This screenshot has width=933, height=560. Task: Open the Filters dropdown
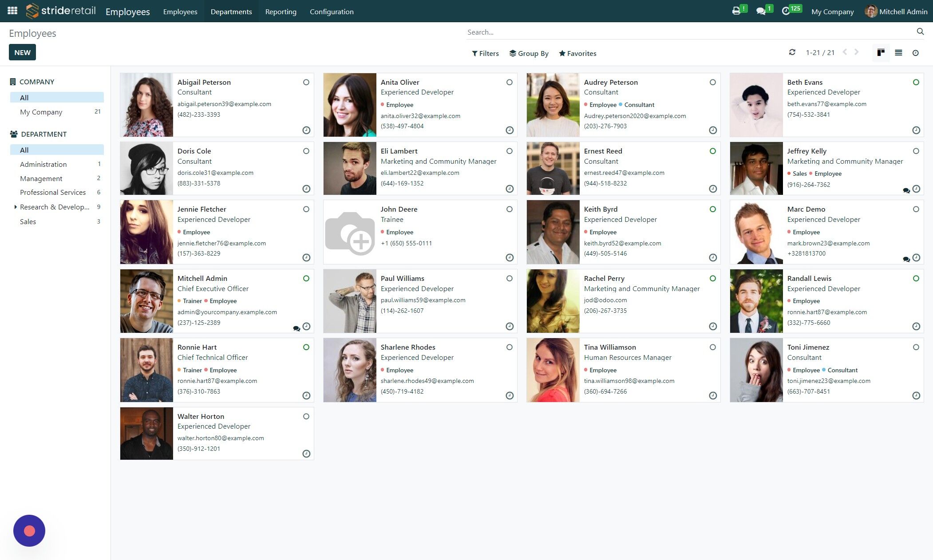tap(485, 53)
